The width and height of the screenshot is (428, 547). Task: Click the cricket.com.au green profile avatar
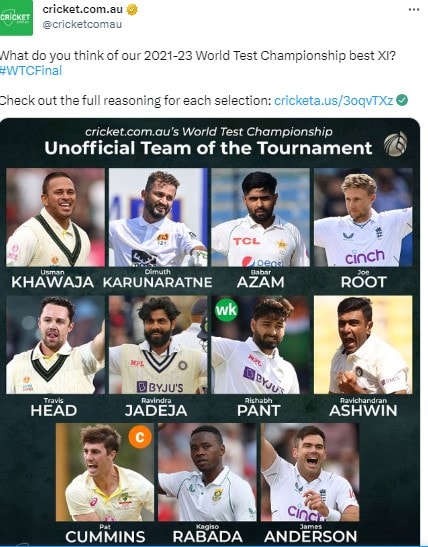point(16,17)
